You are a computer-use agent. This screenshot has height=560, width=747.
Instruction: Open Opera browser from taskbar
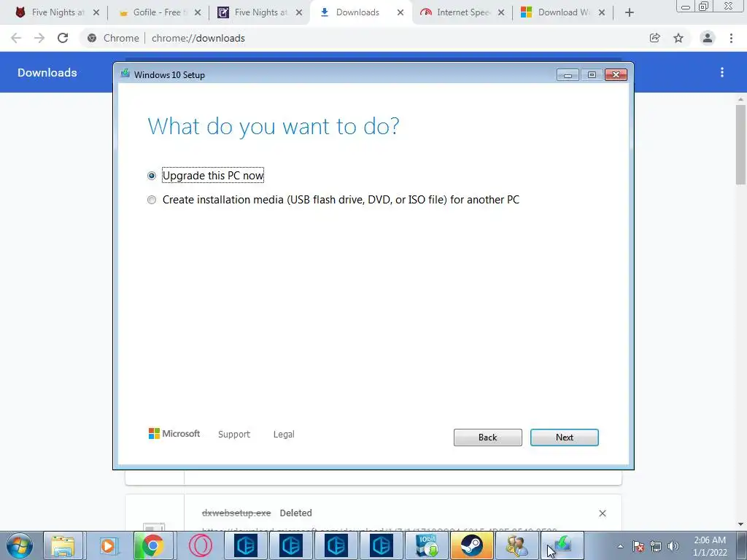tap(201, 545)
